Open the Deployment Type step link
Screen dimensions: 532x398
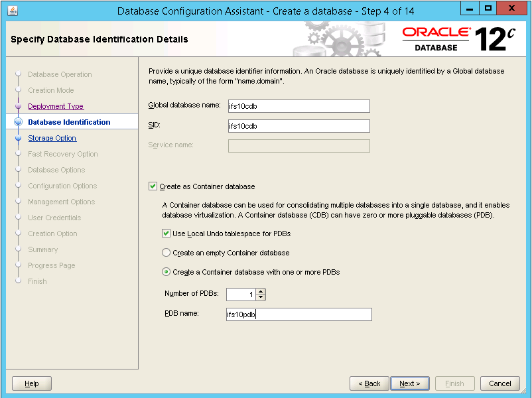point(56,106)
